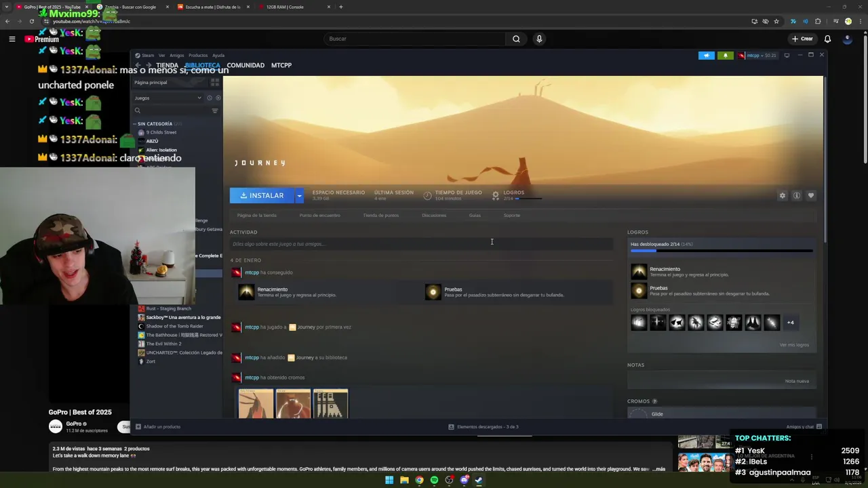Image resolution: width=868 pixels, height=488 pixels.
Task: Click YouTube Crear button
Action: coord(802,39)
